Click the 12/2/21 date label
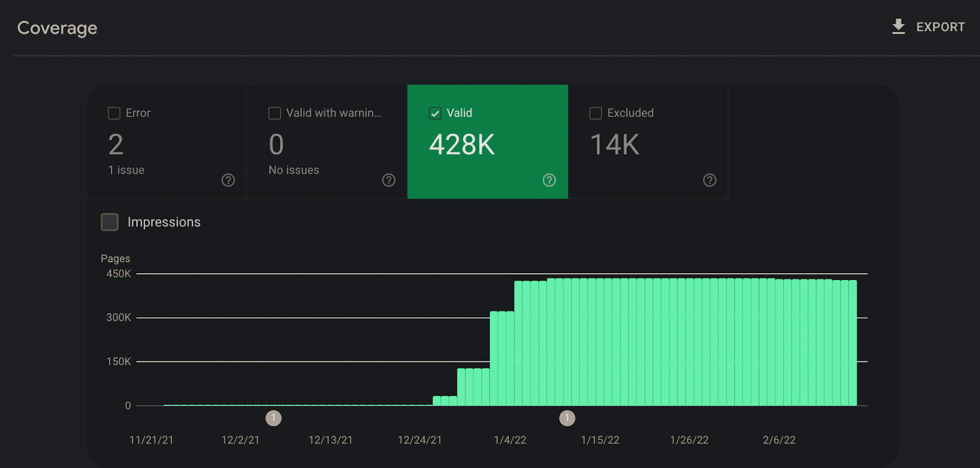This screenshot has height=468, width=980. [240, 440]
